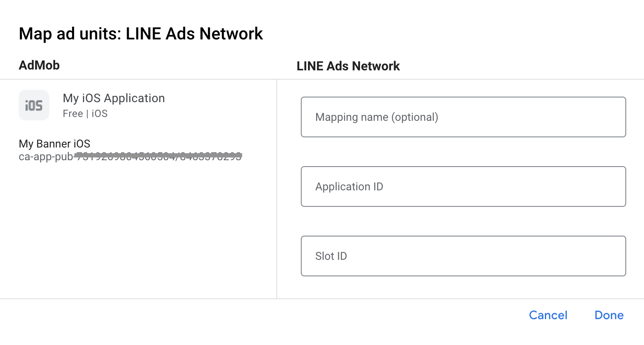Image resolution: width=644 pixels, height=345 pixels.
Task: Click the iOS platform label under app name
Action: point(100,114)
